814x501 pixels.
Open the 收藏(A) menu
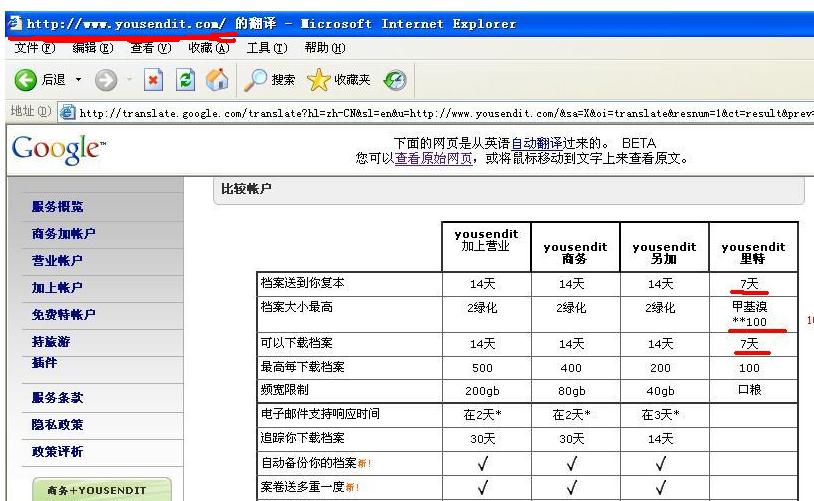click(209, 48)
